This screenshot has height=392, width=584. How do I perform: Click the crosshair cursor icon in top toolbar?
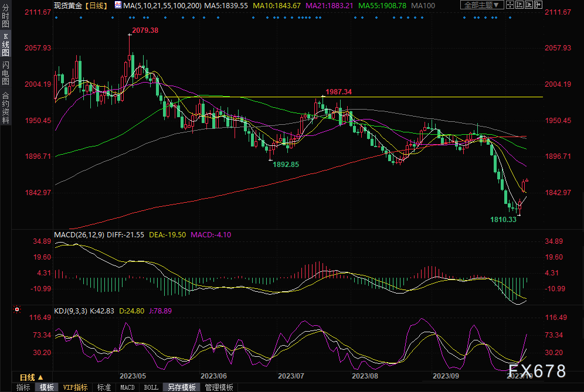pyautogui.click(x=511, y=5)
